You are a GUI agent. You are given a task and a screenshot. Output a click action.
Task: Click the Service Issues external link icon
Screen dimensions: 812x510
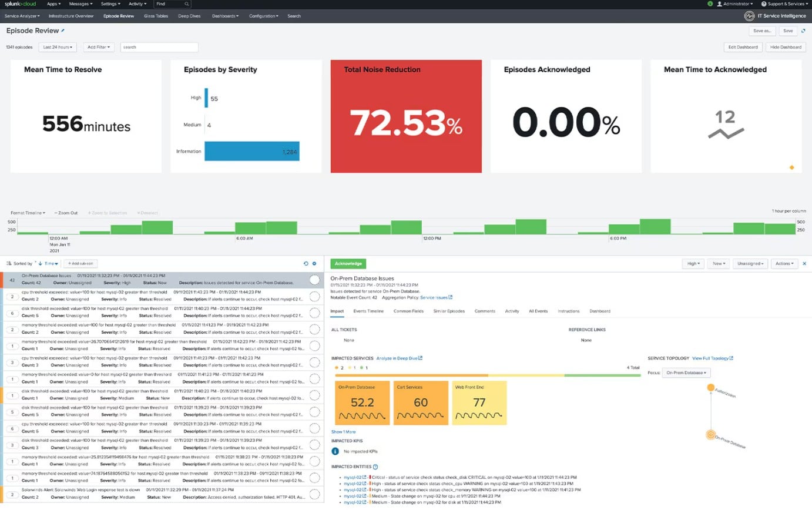click(x=449, y=297)
